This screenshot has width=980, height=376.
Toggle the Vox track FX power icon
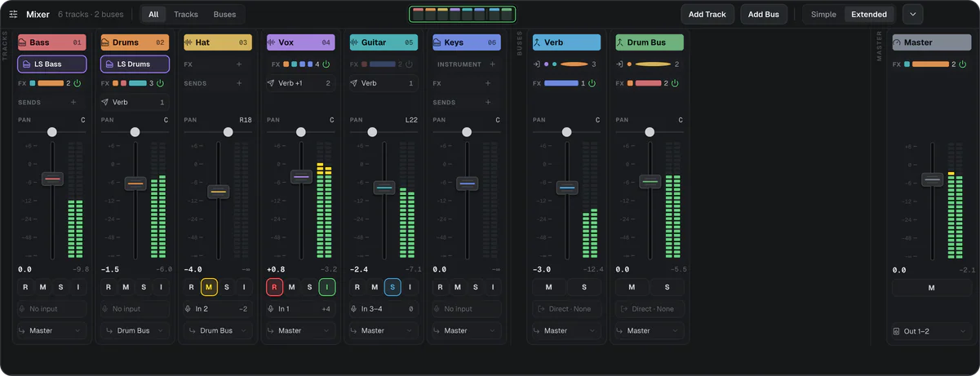pyautogui.click(x=326, y=64)
